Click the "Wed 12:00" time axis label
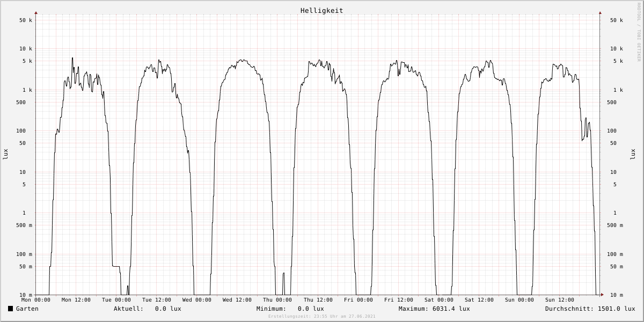The height and width of the screenshot is (322, 644). click(x=237, y=300)
